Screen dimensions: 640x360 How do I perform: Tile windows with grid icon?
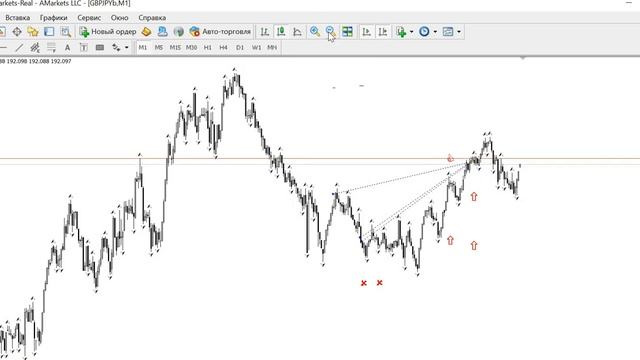coord(347,31)
